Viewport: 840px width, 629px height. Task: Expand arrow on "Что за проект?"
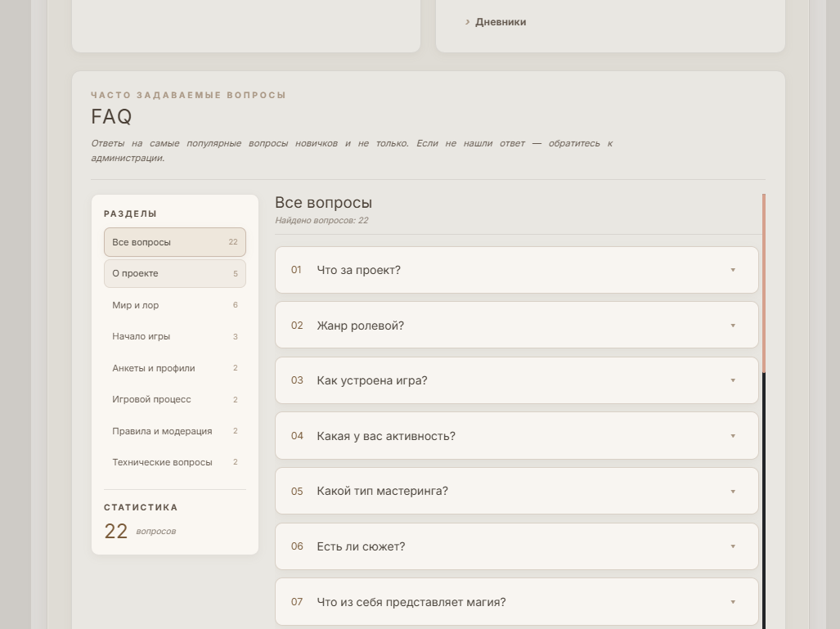(733, 270)
